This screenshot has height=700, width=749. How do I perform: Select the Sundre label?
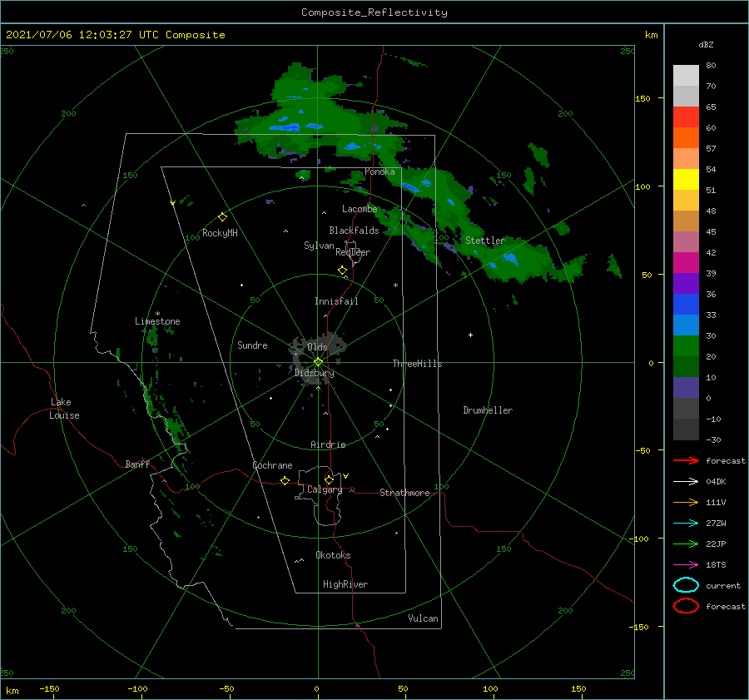[252, 345]
